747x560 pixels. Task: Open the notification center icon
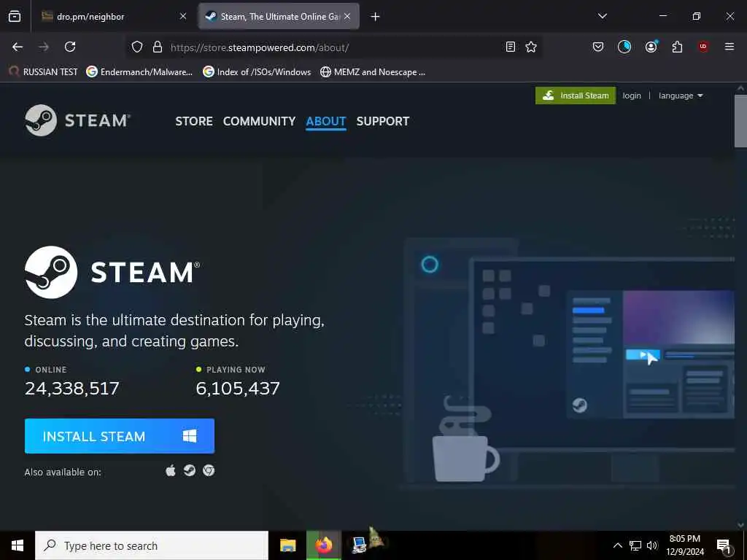(724, 545)
